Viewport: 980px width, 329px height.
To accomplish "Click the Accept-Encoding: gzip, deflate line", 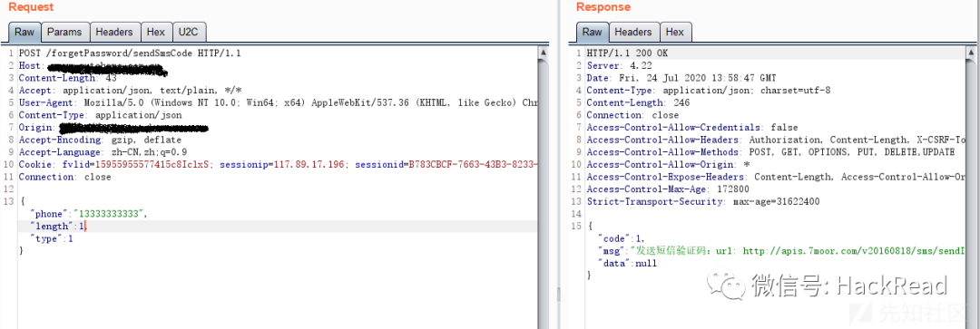I will tap(100, 140).
